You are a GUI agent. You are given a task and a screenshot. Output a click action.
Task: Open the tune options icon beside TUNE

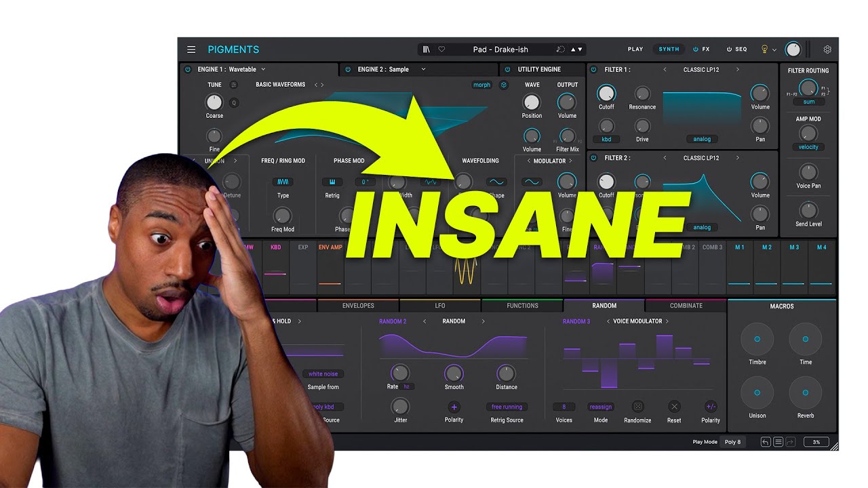click(x=233, y=85)
